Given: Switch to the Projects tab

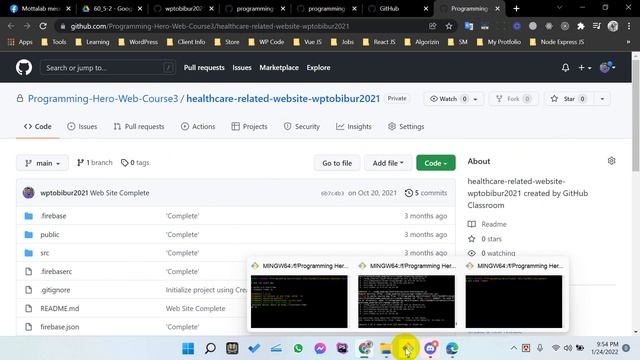Looking at the screenshot, I should (x=249, y=127).
